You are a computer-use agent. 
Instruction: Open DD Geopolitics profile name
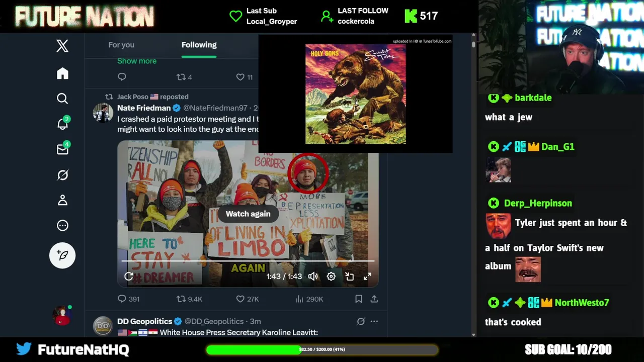point(144,321)
